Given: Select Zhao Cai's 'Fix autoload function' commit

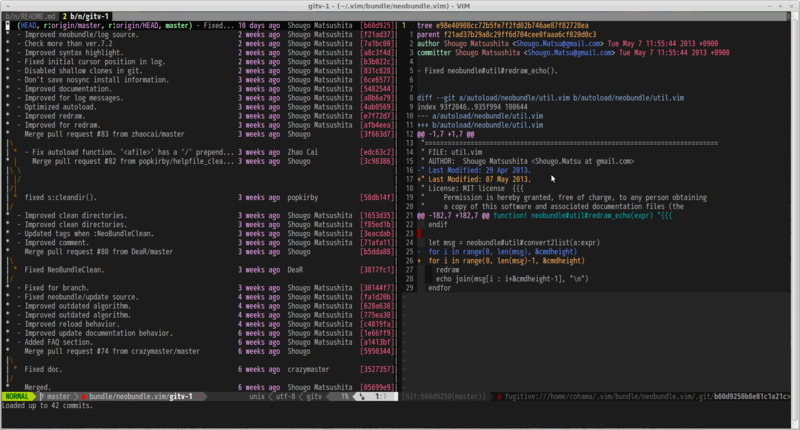Looking at the screenshot, I should point(200,152).
